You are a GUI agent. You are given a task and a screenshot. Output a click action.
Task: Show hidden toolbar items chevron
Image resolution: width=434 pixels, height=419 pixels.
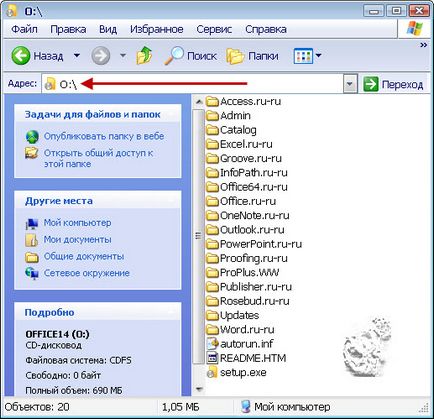pyautogui.click(x=423, y=45)
